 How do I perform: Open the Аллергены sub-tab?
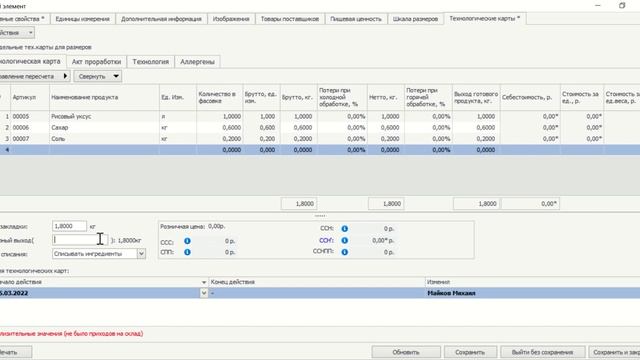pyautogui.click(x=197, y=62)
